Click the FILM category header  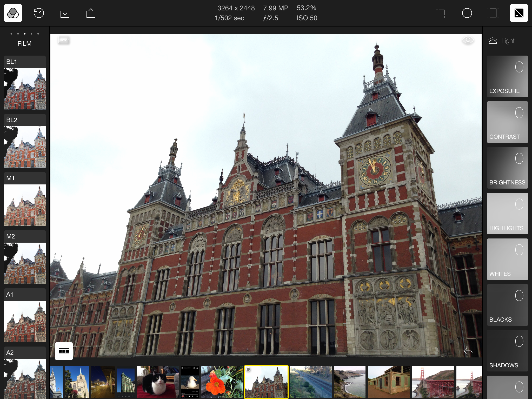24,44
